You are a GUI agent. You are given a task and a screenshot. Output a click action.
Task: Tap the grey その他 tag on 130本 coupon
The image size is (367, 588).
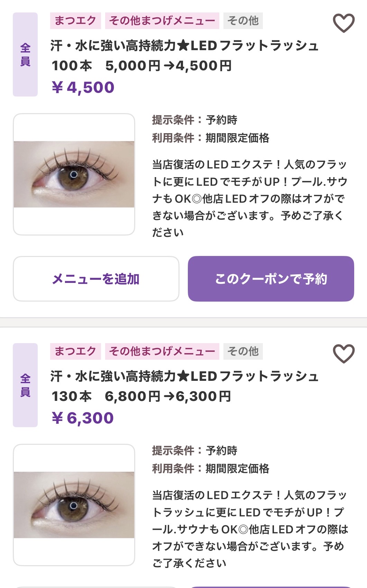[x=243, y=351]
